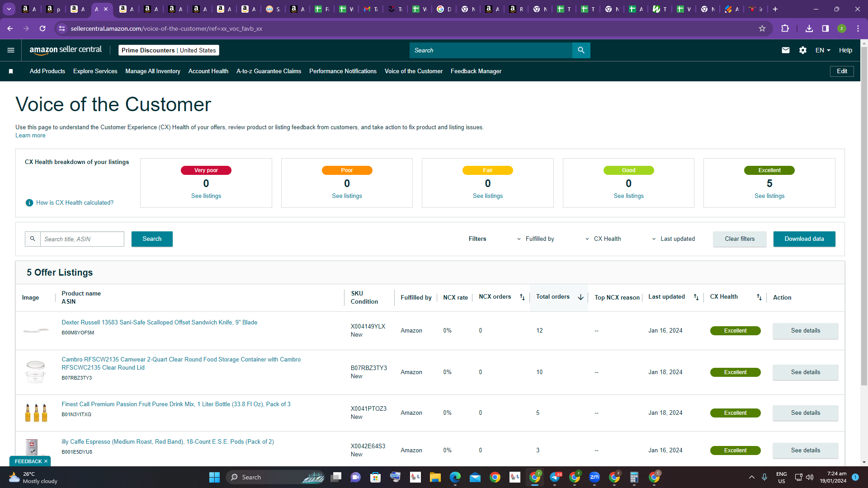Image resolution: width=868 pixels, height=488 pixels.
Task: Open the Prime Discounters United States account switcher
Action: [x=169, y=50]
